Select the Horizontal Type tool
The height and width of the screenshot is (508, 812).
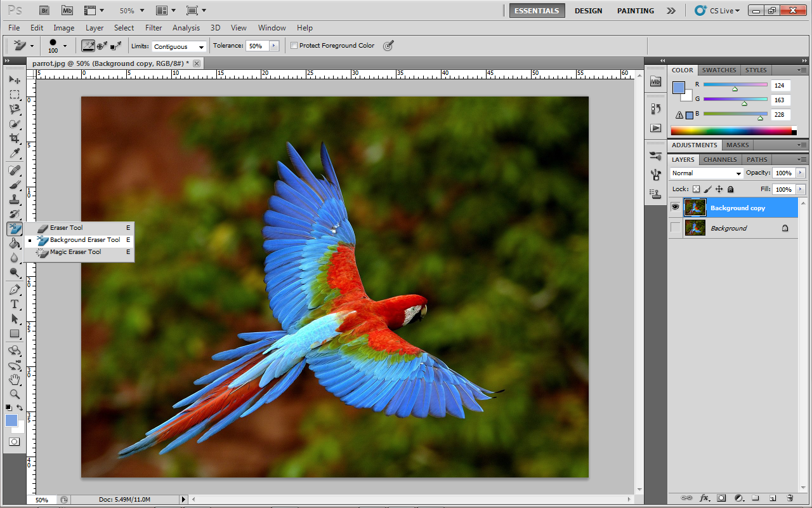point(15,304)
